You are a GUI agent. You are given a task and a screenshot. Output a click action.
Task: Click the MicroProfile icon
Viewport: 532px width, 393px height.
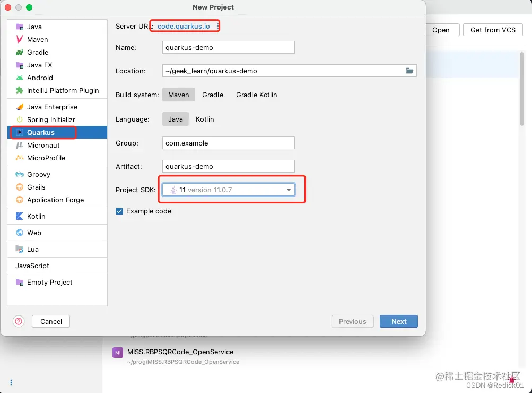[20, 158]
